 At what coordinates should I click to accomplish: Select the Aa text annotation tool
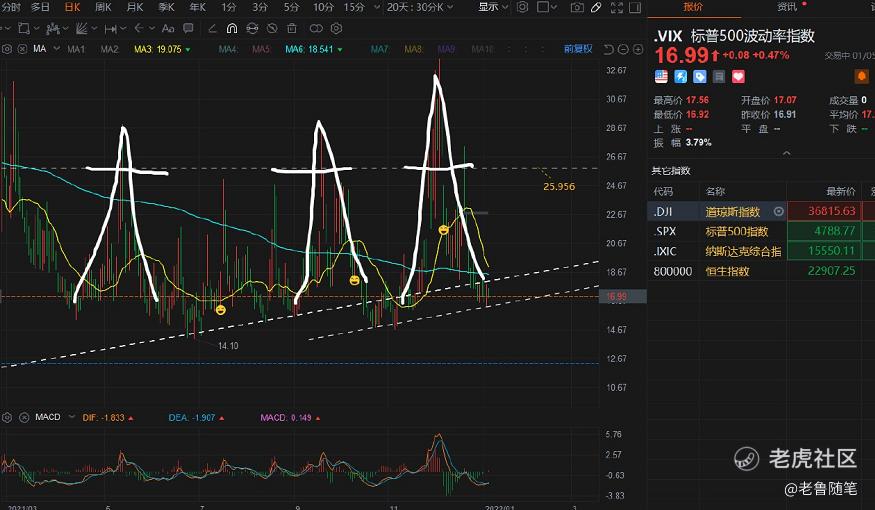168,28
